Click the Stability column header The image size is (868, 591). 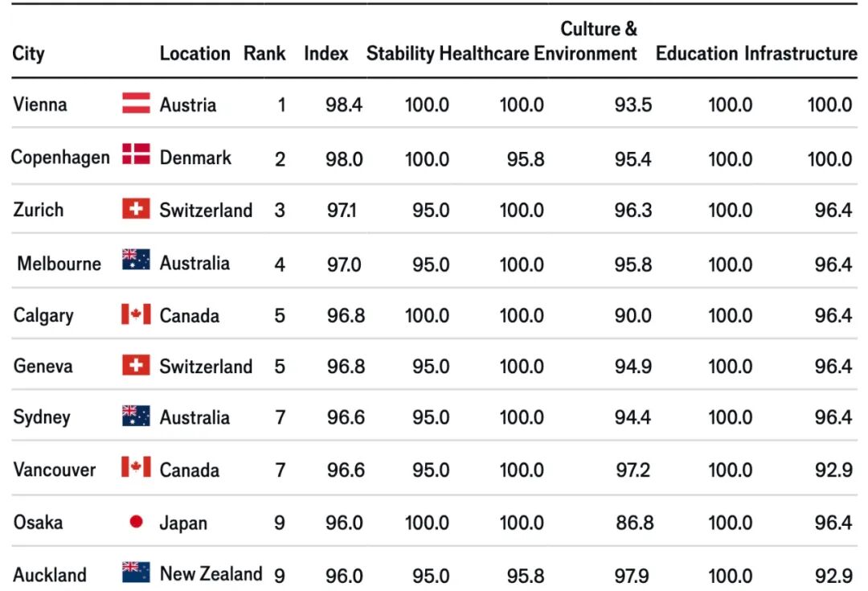(x=400, y=54)
